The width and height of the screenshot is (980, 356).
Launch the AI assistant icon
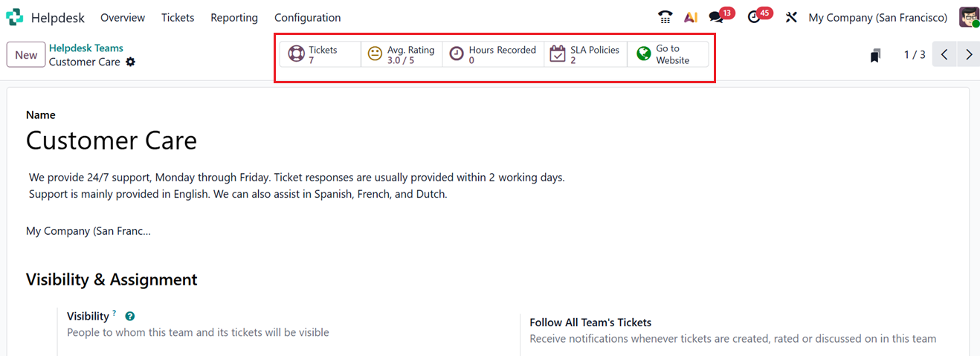click(691, 17)
